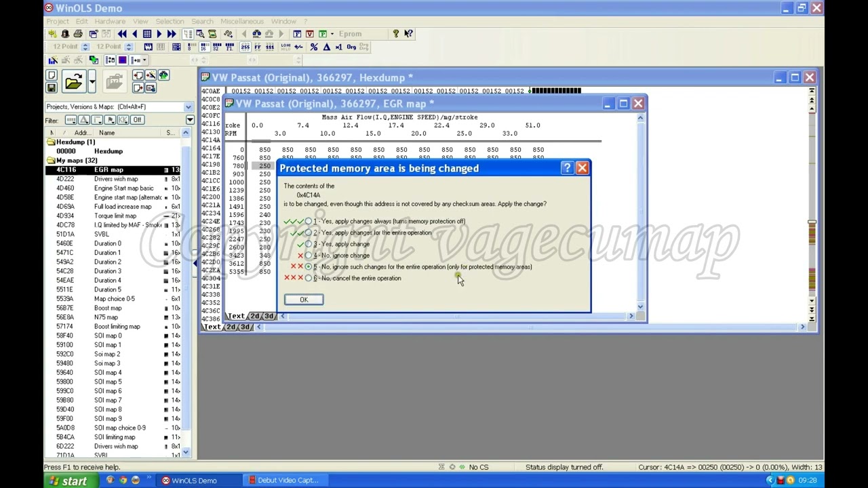Select option 5 ignore such changes for operation
The height and width of the screenshot is (488, 868).
(309, 267)
